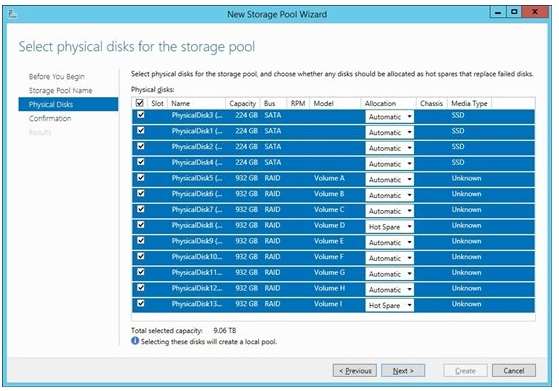
Task: Click the Previous button
Action: (x=355, y=371)
